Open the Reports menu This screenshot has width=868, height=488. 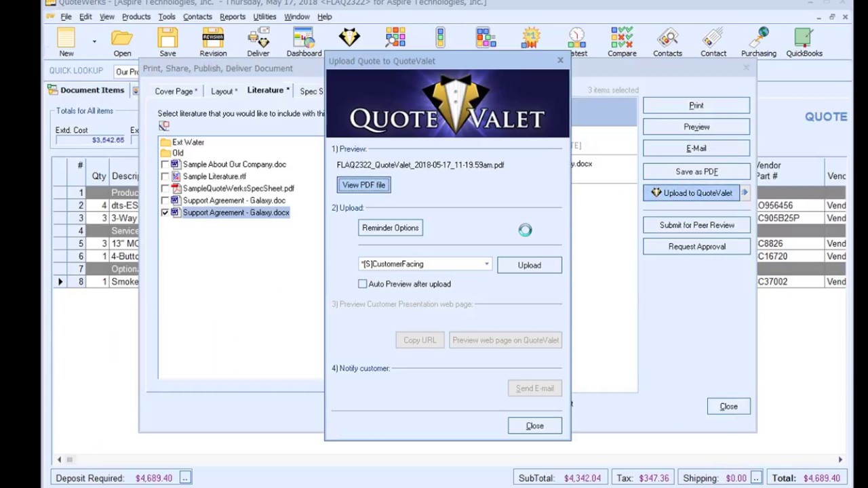233,17
